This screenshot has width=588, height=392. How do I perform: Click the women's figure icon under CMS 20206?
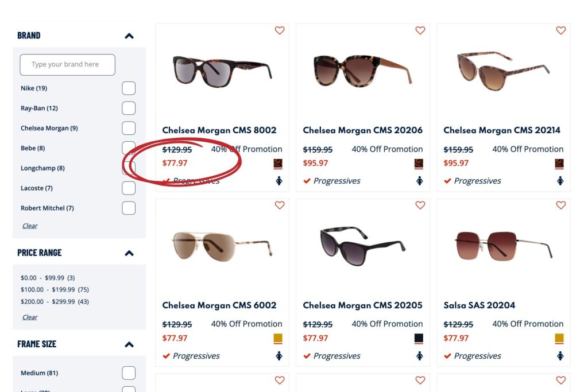point(420,181)
